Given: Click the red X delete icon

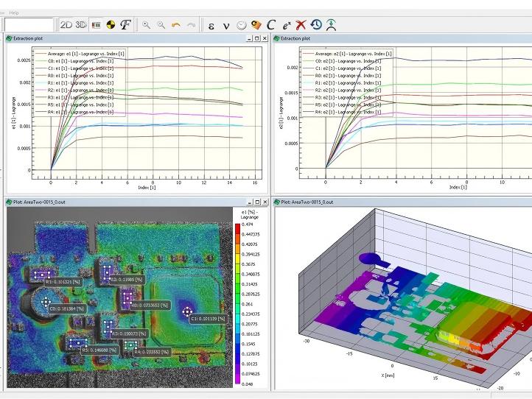Looking at the screenshot, I should click(301, 25).
